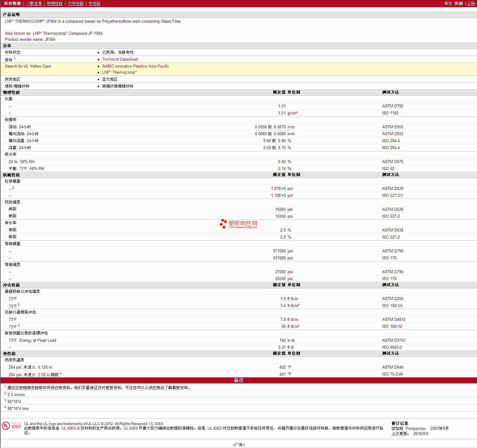Select the '2.0 in/min' footnote
Image resolution: width=477 pixels, height=448 pixels.
(16, 395)
